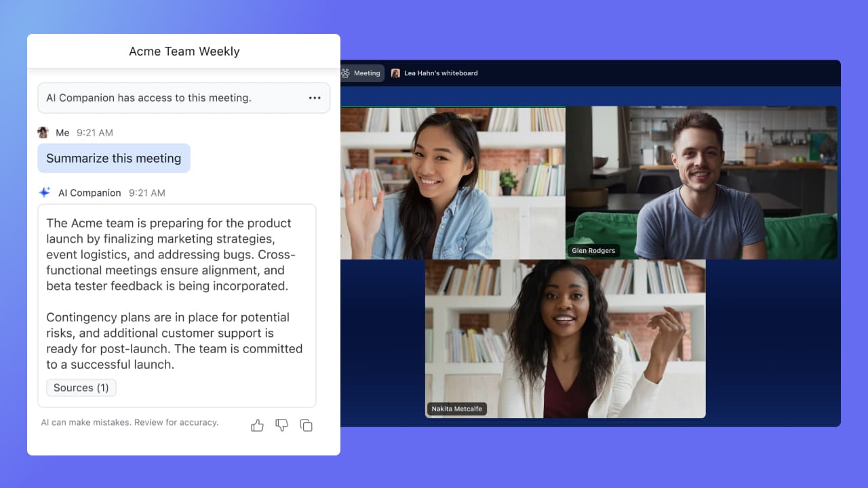
Task: Select Glen Rodgers' video tile
Action: [701, 183]
